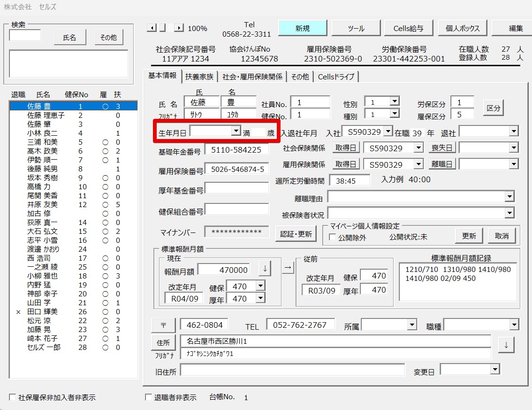532x410 pixels.
Task: Click the postal code 〒 button
Action: [x=163, y=325]
